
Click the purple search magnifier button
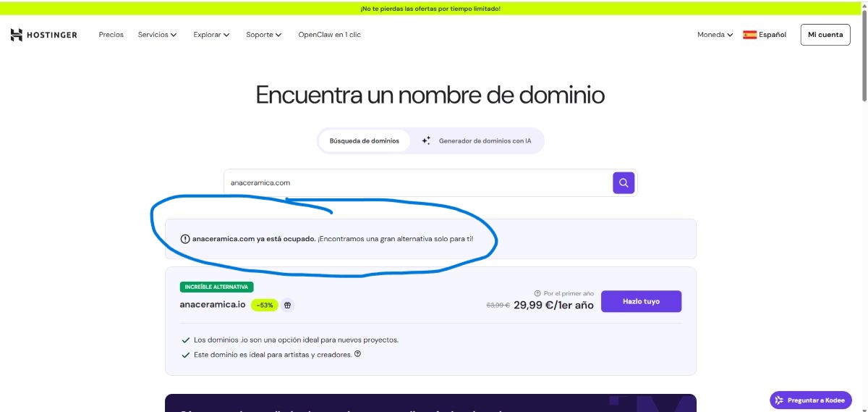[x=624, y=183]
